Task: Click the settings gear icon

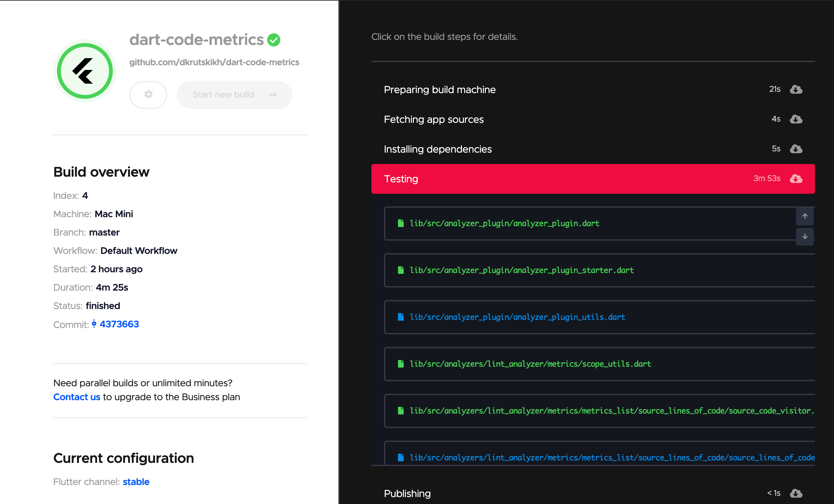Action: tap(148, 93)
